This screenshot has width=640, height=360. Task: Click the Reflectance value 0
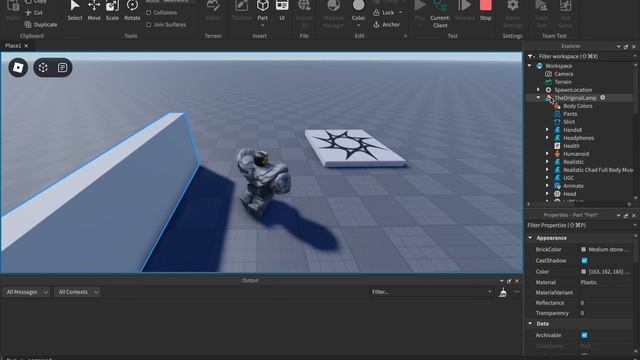(x=582, y=303)
